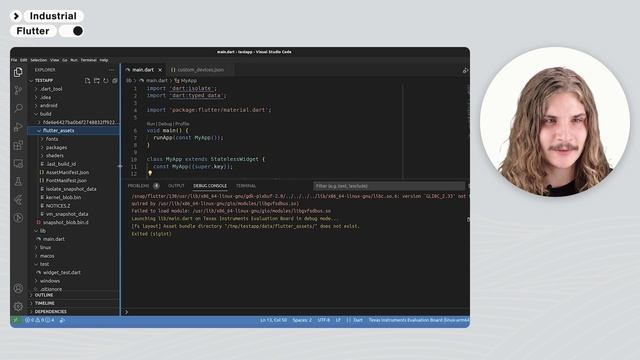Click New File icon in TESTAPP header
640x360 pixels.
coord(87,80)
